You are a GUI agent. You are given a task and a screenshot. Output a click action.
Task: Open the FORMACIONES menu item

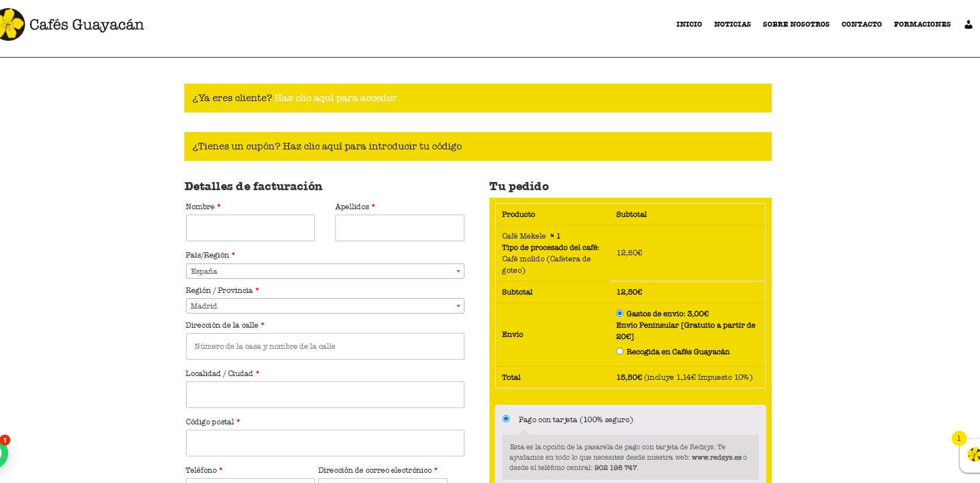click(x=922, y=24)
